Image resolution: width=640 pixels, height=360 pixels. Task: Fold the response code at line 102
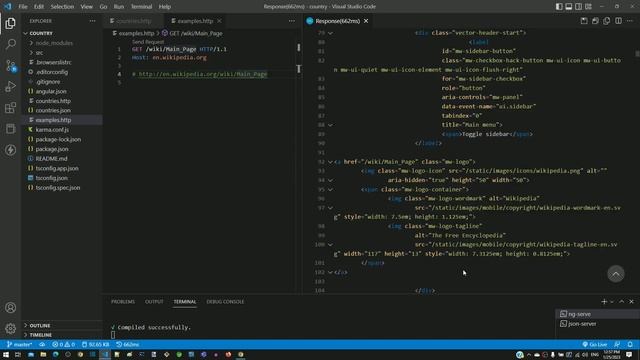pos(330,272)
